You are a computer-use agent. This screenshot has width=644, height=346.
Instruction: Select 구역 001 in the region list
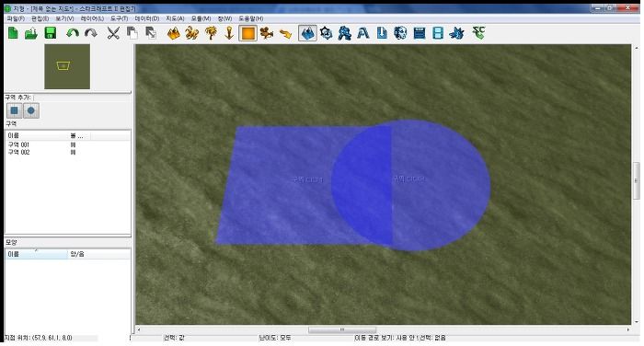(x=19, y=144)
